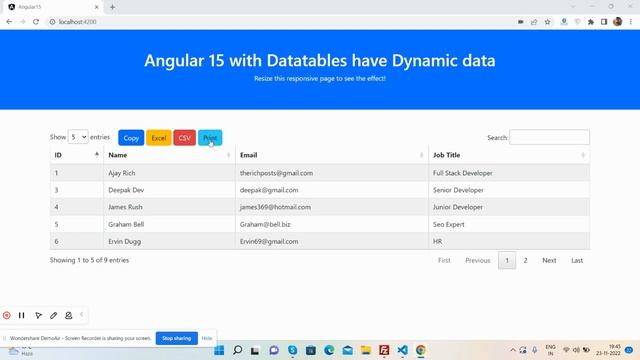Sort the table by the Email column
The height and width of the screenshot is (360, 640).
pyautogui.click(x=332, y=155)
